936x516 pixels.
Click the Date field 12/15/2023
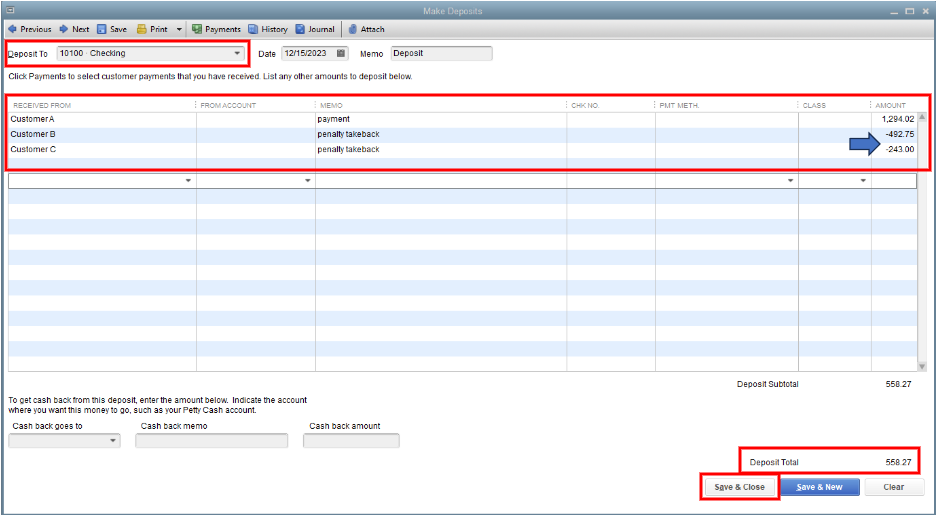click(x=307, y=53)
